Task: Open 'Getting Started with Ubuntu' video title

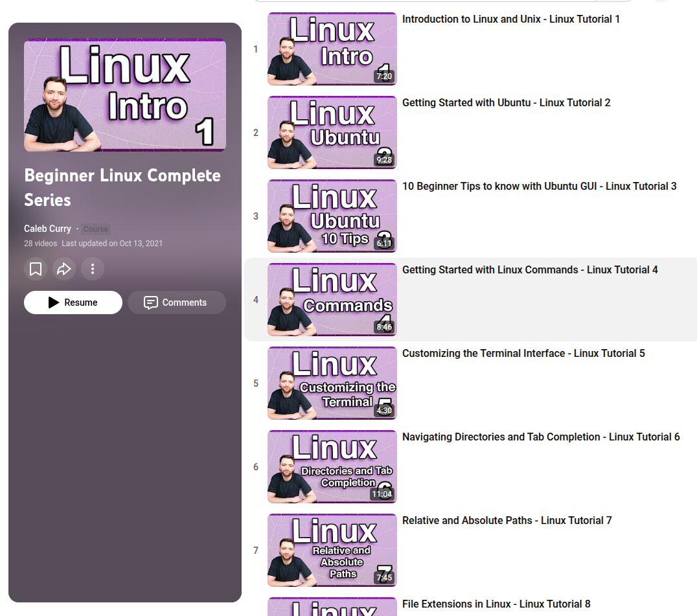Action: [x=506, y=103]
